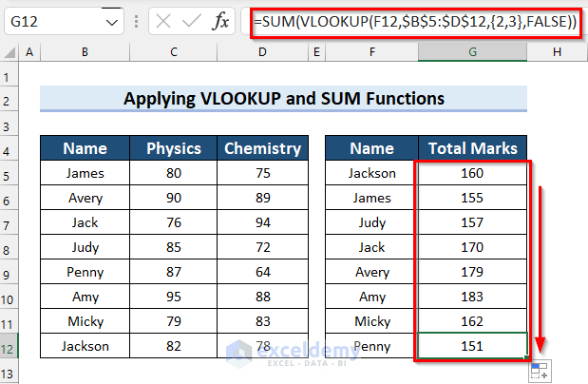
Task: Select 'Jackson' cell in column F
Action: 372,173
